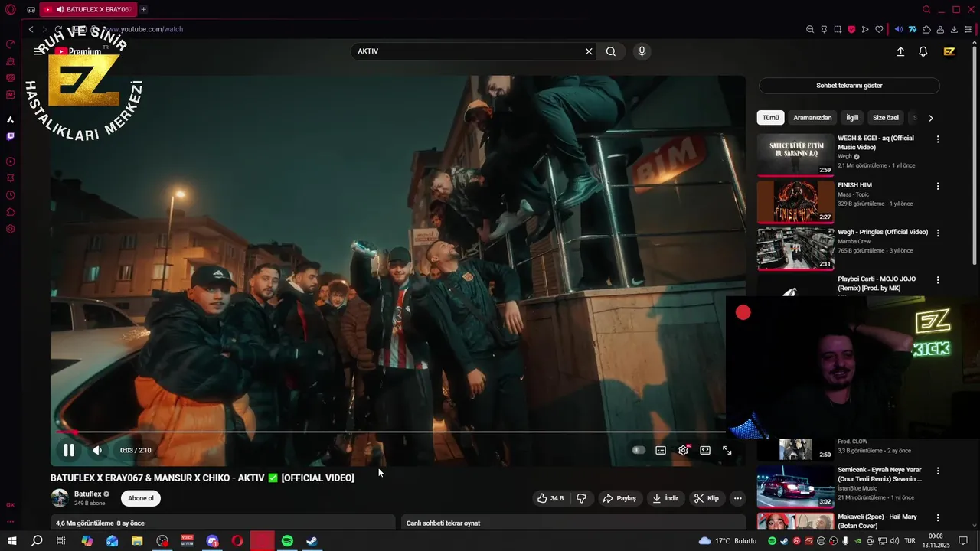
Task: Dislike the AKTIV video
Action: coord(581,498)
